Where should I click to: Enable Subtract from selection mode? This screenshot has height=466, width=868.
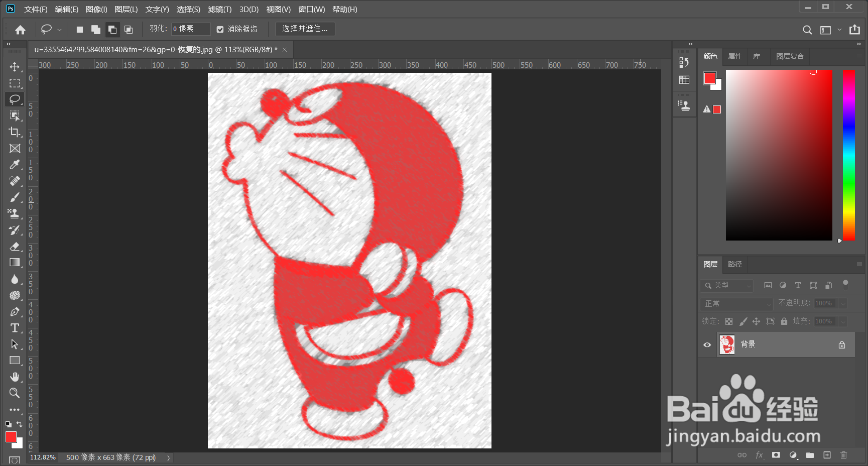112,29
